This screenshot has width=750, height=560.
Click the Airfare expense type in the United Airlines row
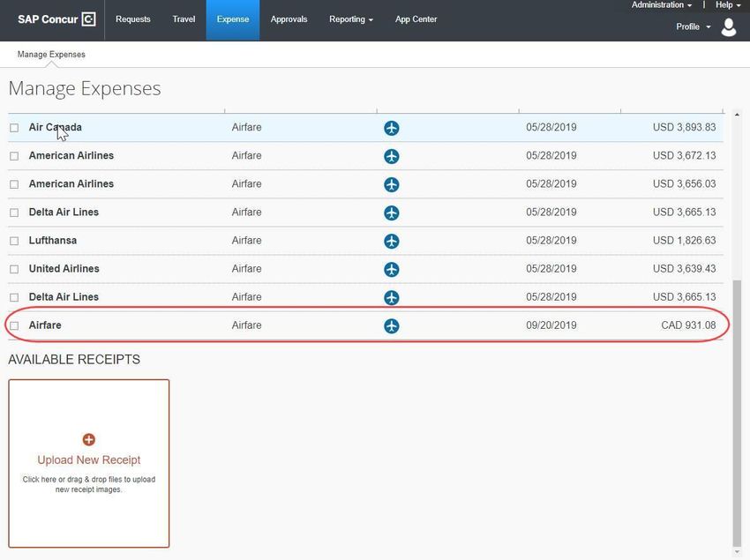(246, 268)
